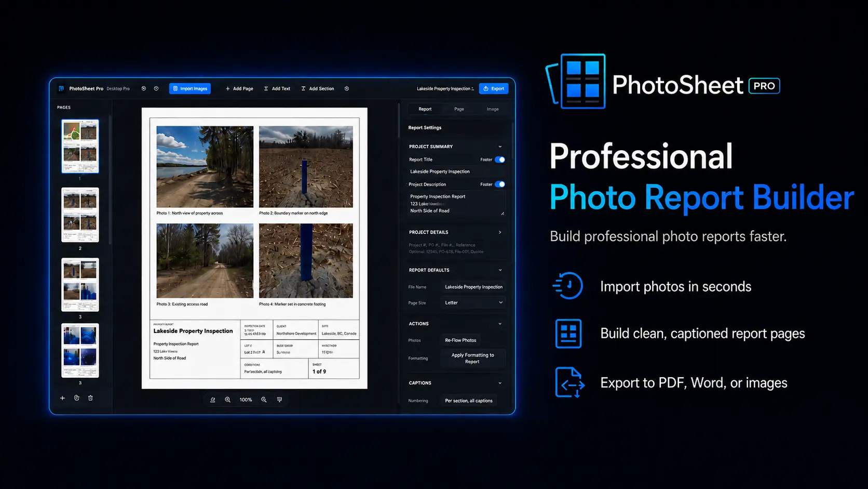Click the 100% zoom level value

tap(246, 400)
